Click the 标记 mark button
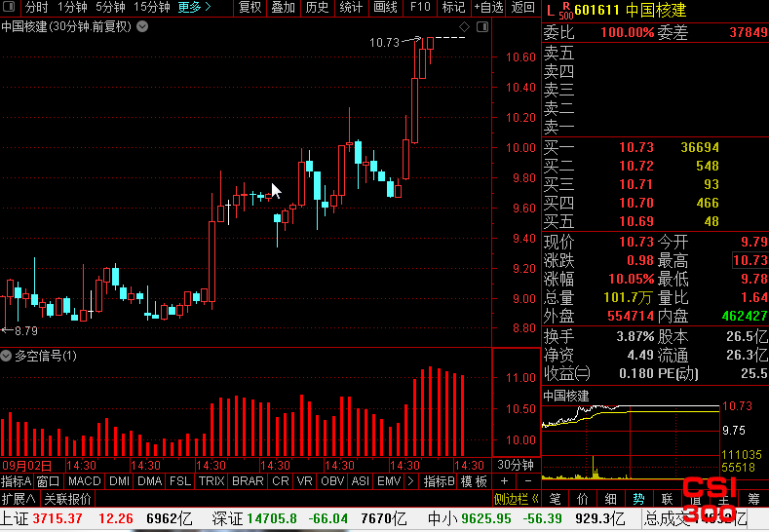 (453, 7)
